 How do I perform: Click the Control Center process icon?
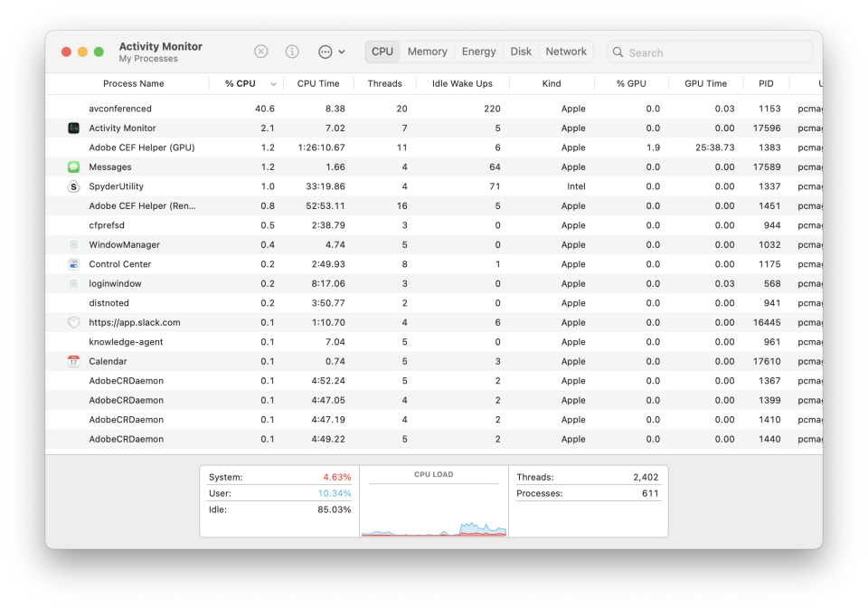coord(74,264)
